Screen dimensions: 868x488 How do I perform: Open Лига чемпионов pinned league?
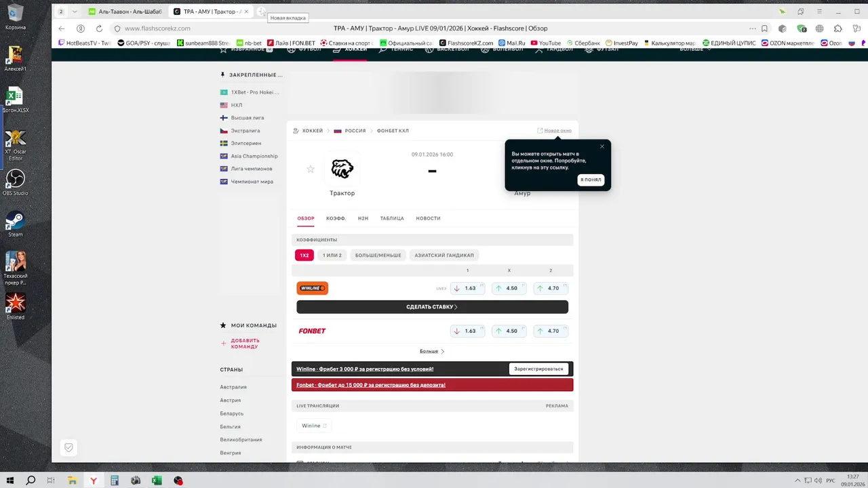tap(251, 169)
